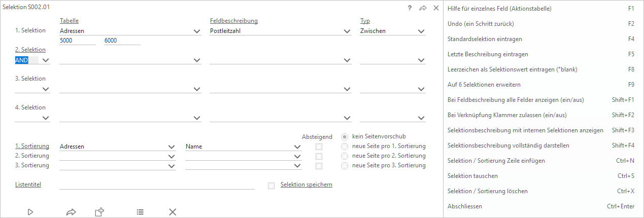Choose the 'kein Seitenvorschub' radio button
Screen dimensions: 644x218
(x=345, y=136)
